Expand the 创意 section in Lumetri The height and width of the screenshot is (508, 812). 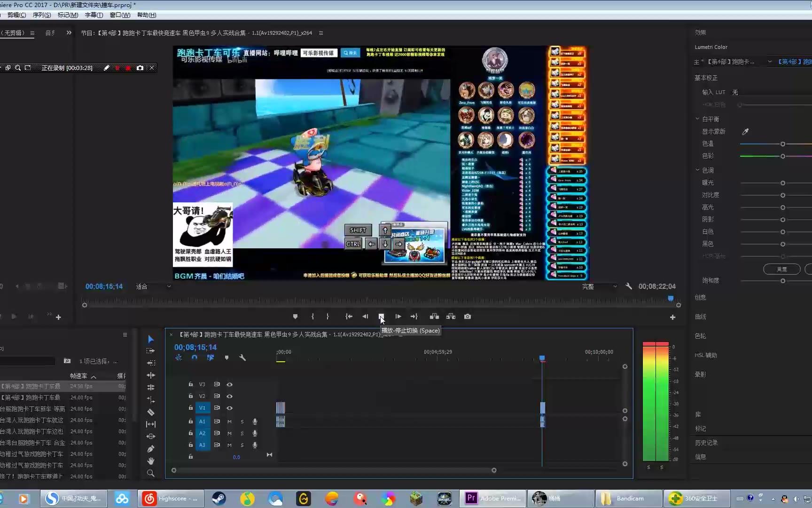pos(700,297)
